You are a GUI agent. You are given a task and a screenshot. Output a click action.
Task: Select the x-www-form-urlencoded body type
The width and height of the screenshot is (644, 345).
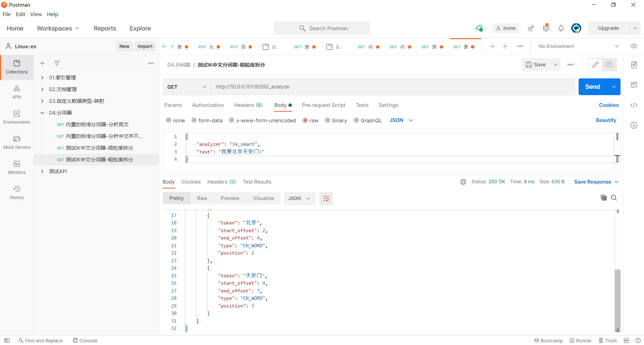point(263,120)
